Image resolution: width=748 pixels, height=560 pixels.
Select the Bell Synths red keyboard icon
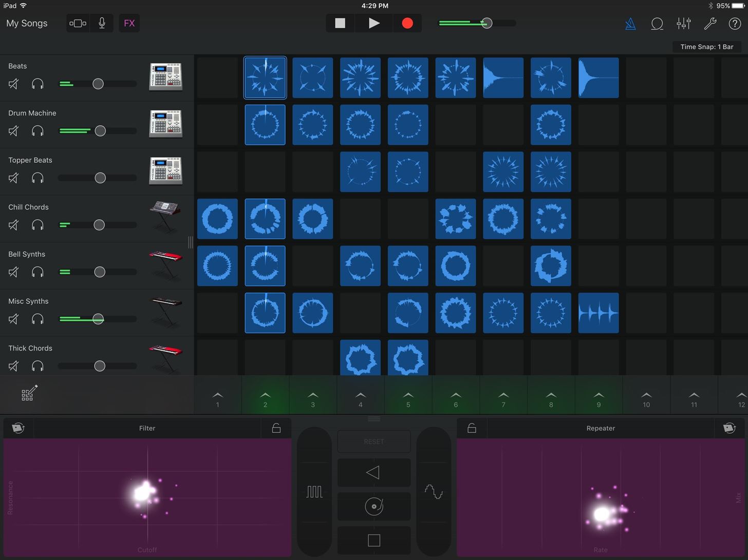pyautogui.click(x=165, y=264)
